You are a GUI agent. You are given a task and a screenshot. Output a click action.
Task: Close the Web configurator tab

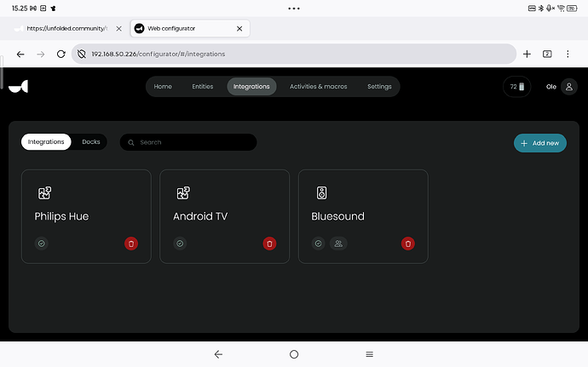(239, 28)
